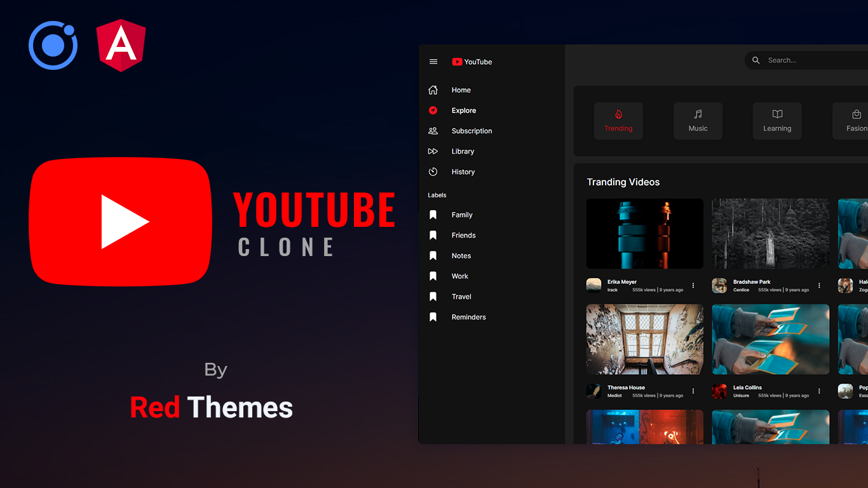Select the Work label
The image size is (868, 488).
[459, 276]
